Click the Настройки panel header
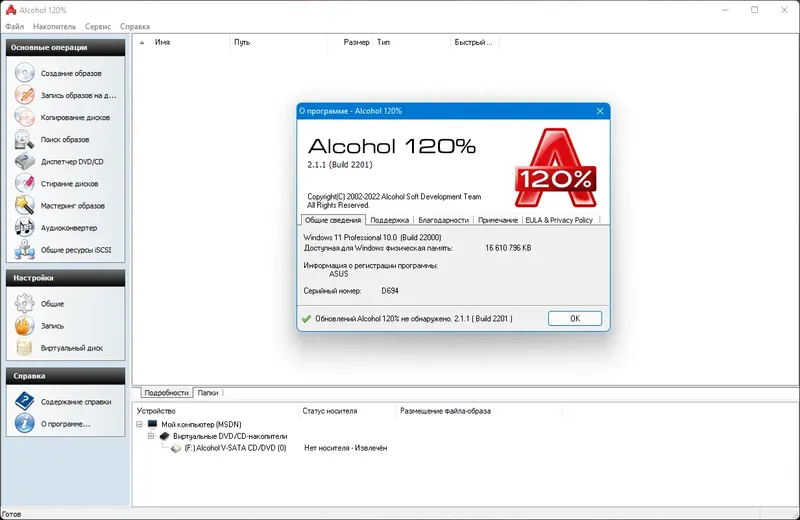This screenshot has width=800, height=520. (x=65, y=278)
